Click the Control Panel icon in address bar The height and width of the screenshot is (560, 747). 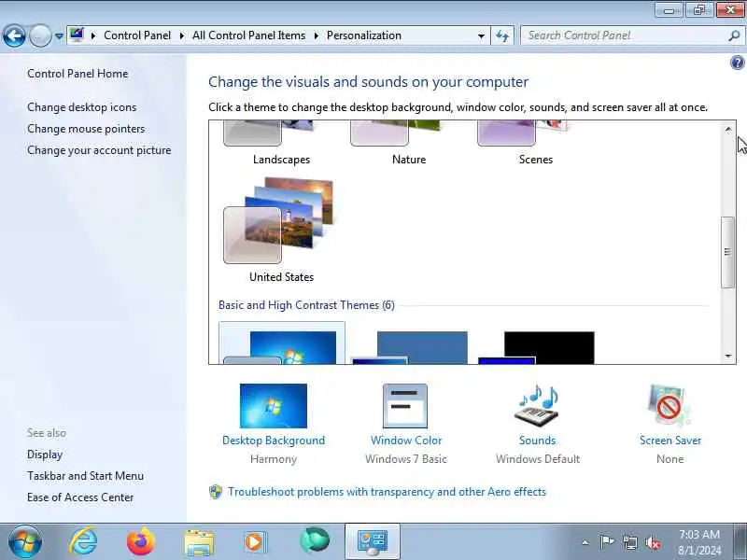pyautogui.click(x=77, y=35)
